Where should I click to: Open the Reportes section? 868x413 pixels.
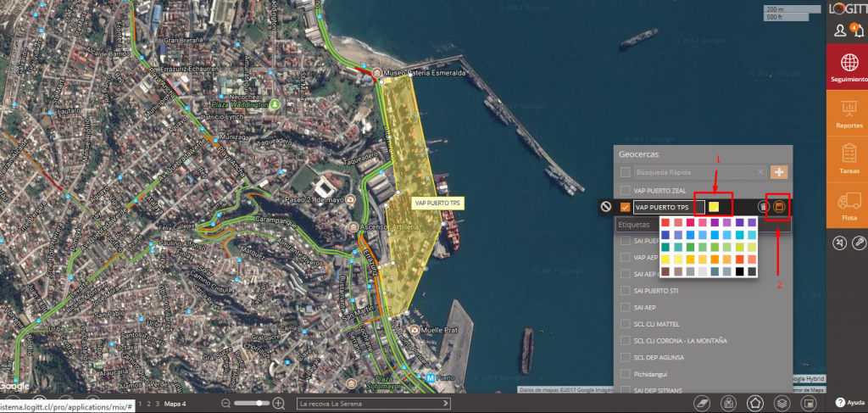point(847,113)
